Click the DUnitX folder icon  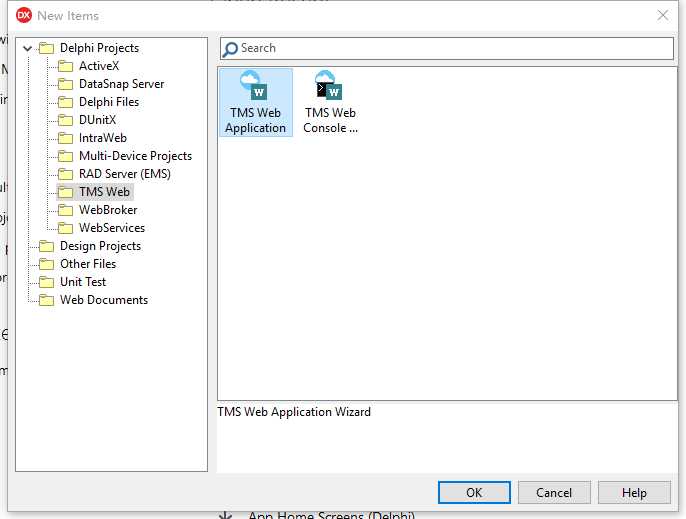click(66, 120)
